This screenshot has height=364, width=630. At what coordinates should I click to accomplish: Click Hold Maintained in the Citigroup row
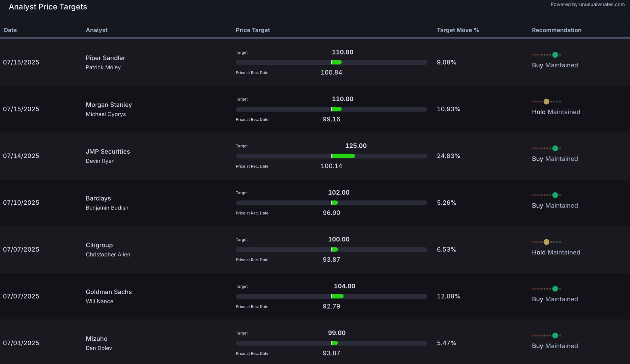pos(556,253)
